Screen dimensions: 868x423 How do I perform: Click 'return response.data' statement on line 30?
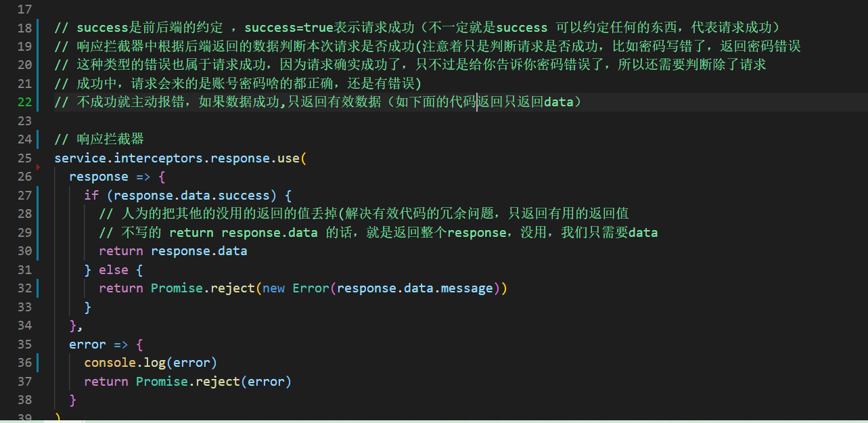[x=173, y=251]
